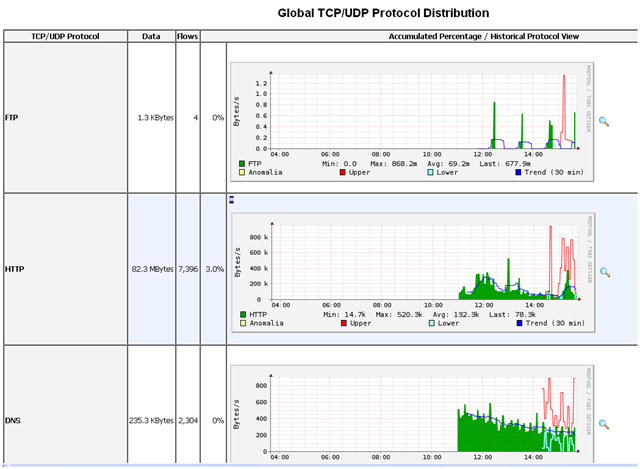Click the magnifier icon beside the FTP graph
This screenshot has height=469, width=640.
click(604, 119)
